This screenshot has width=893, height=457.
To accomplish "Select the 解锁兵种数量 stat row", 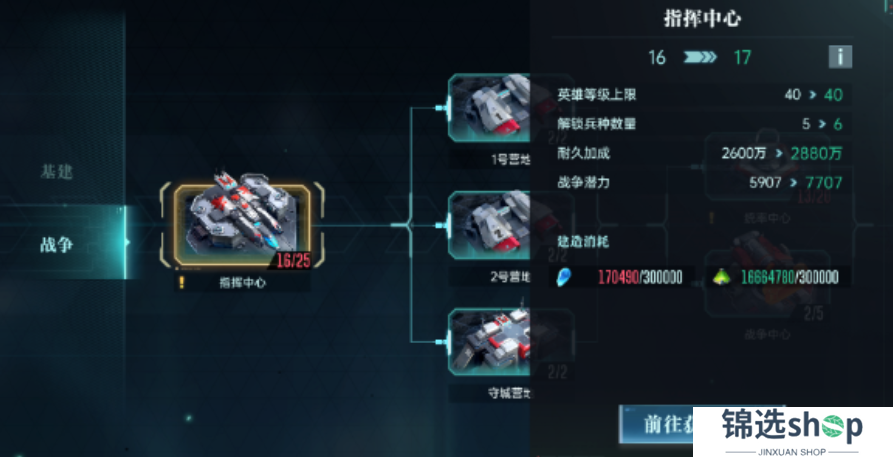I will point(702,124).
